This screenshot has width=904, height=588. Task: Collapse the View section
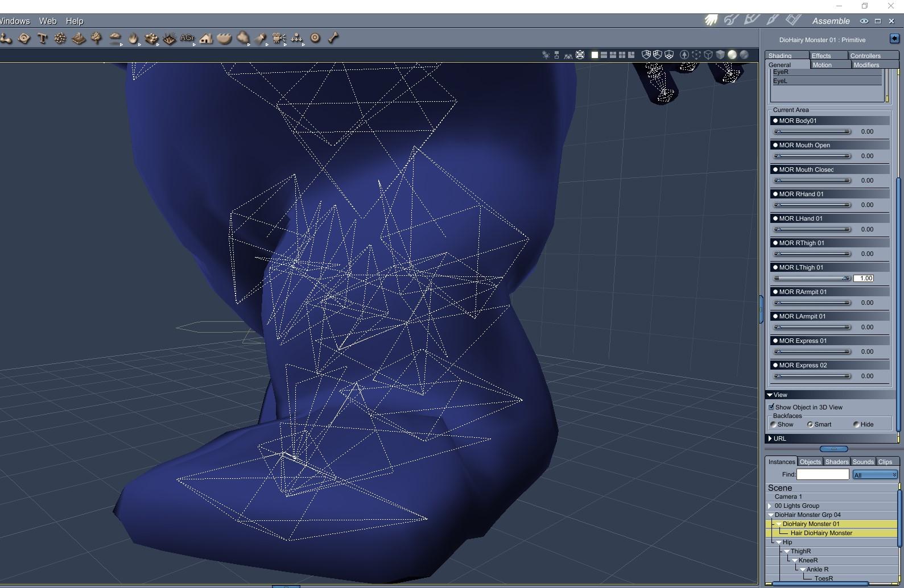coord(770,395)
